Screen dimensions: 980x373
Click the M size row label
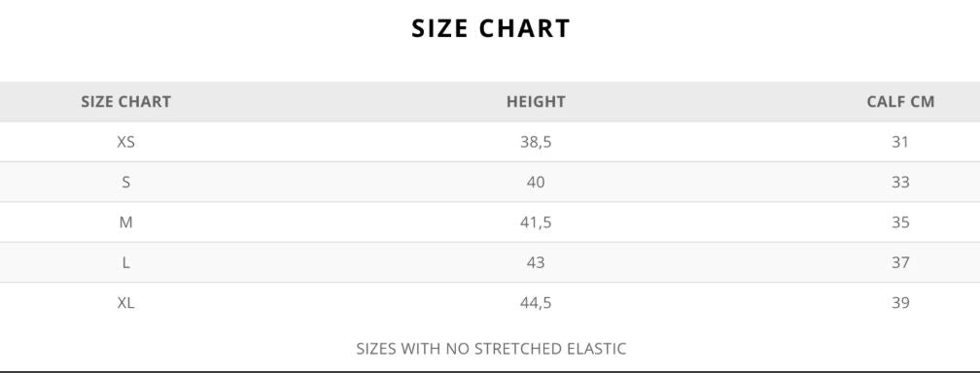125,222
